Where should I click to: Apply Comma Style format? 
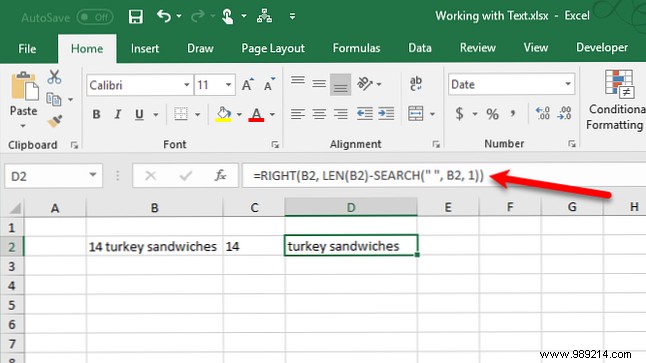(x=513, y=113)
